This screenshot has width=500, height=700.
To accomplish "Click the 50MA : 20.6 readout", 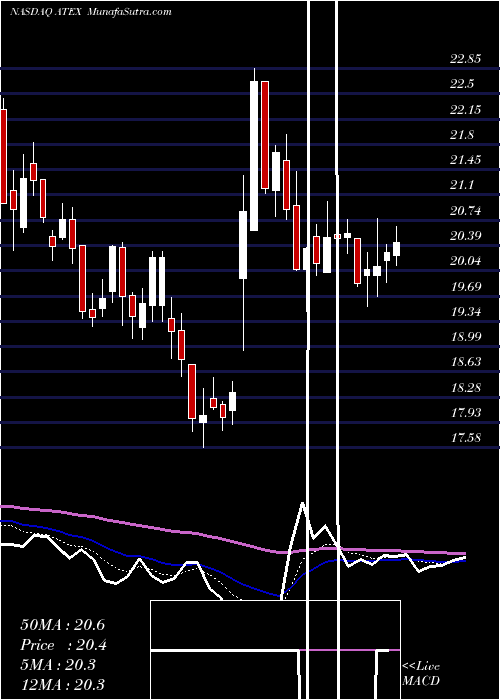I will click(62, 625).
